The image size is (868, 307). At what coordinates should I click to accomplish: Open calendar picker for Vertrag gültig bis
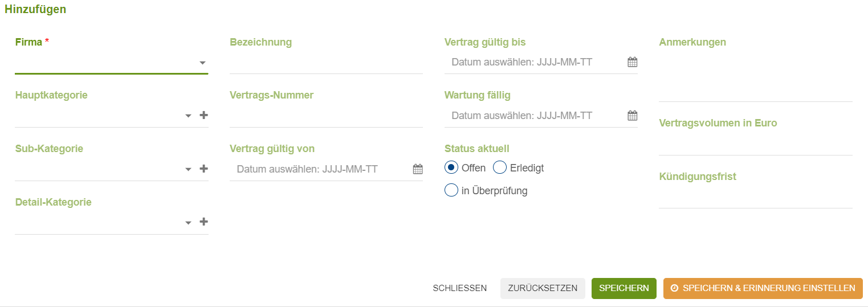coord(632,62)
